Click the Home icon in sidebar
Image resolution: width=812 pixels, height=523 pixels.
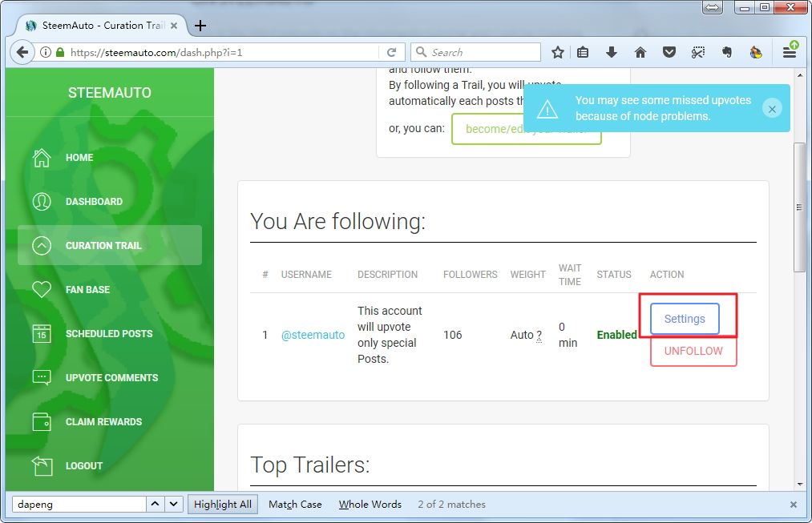point(42,158)
